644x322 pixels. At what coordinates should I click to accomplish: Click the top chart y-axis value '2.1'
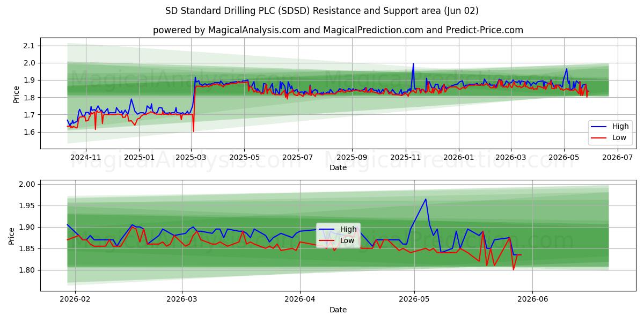[30, 46]
